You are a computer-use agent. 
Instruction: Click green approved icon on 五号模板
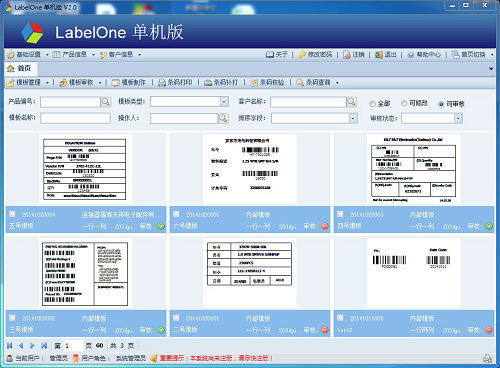(x=161, y=226)
